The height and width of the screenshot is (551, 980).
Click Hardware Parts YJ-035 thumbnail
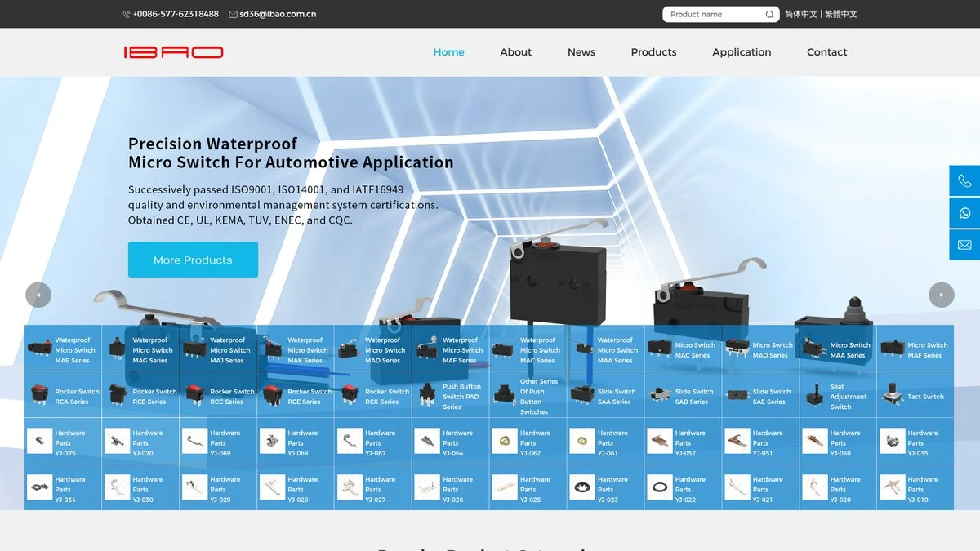pyautogui.click(x=893, y=442)
